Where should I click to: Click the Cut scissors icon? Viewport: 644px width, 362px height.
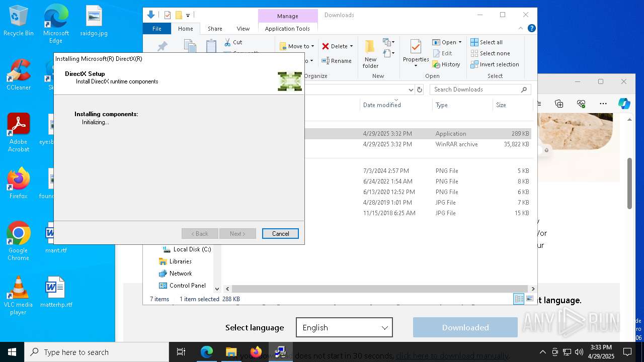click(x=227, y=42)
